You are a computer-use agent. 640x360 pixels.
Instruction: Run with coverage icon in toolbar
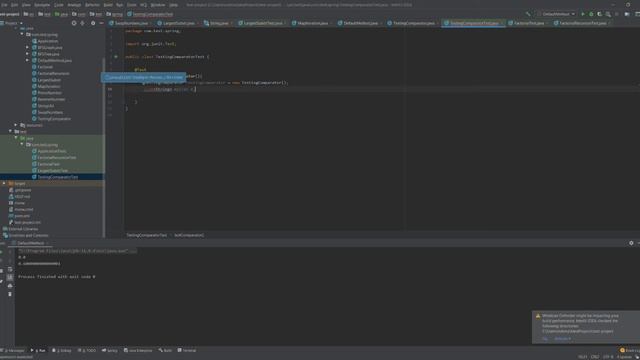600,14
